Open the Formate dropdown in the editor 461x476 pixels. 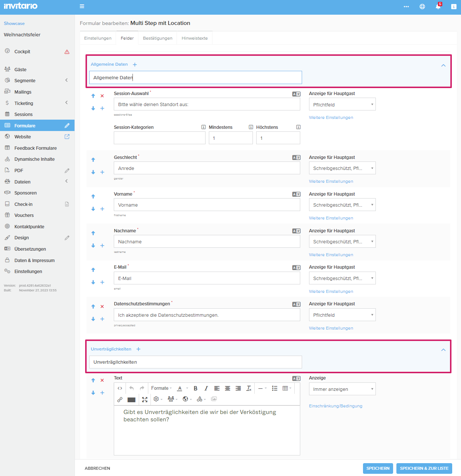coord(161,388)
